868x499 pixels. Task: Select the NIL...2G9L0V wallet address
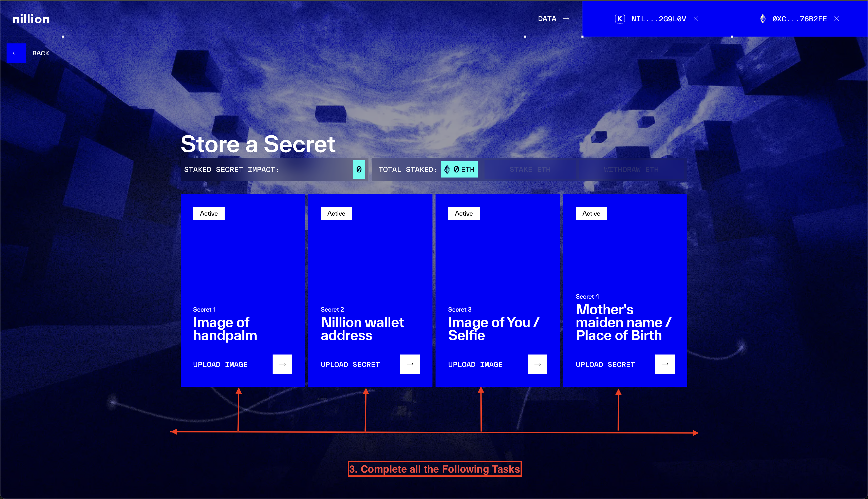point(658,19)
